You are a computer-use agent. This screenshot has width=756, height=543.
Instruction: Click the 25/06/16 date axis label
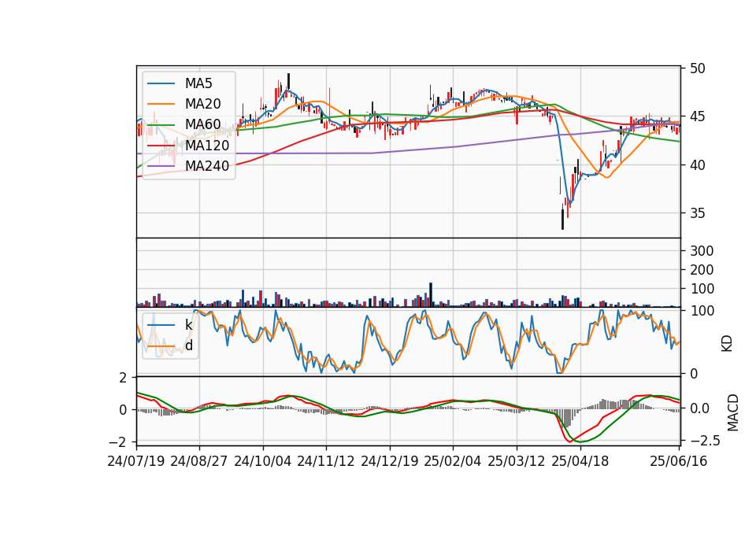[678, 461]
